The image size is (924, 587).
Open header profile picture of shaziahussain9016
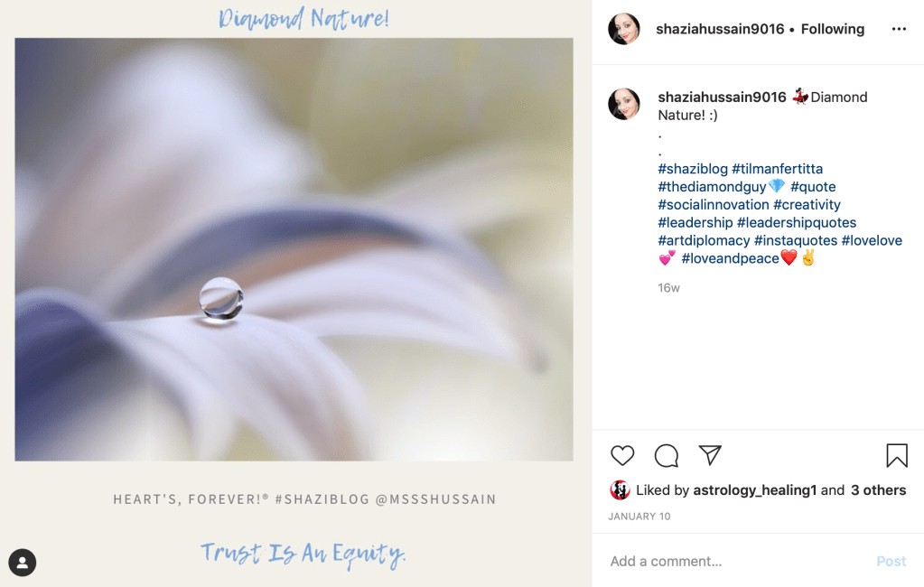(624, 29)
